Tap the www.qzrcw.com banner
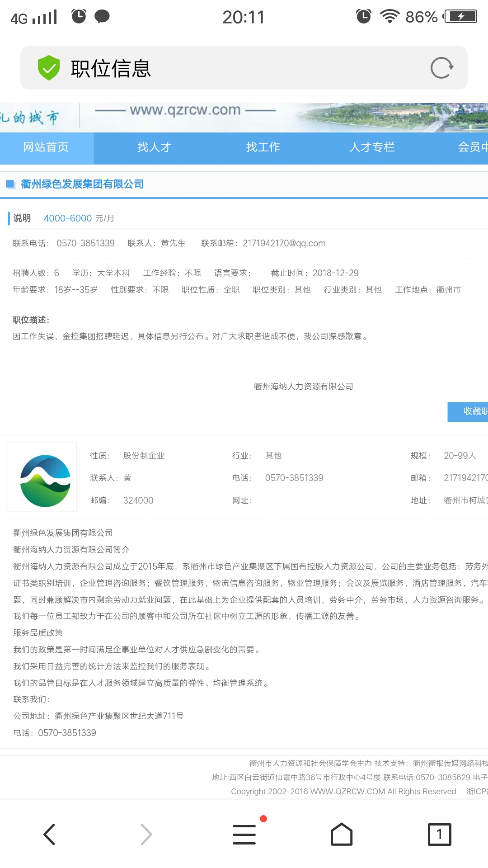488x868 pixels. (x=185, y=110)
